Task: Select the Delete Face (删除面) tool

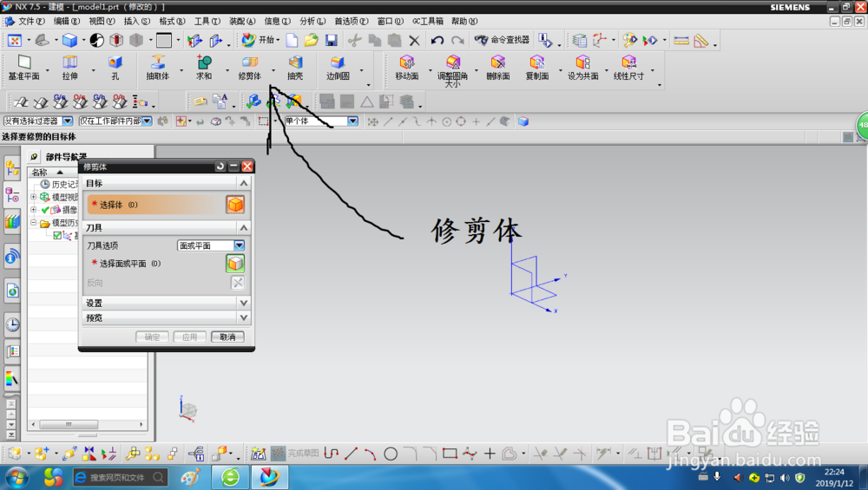Action: [498, 68]
